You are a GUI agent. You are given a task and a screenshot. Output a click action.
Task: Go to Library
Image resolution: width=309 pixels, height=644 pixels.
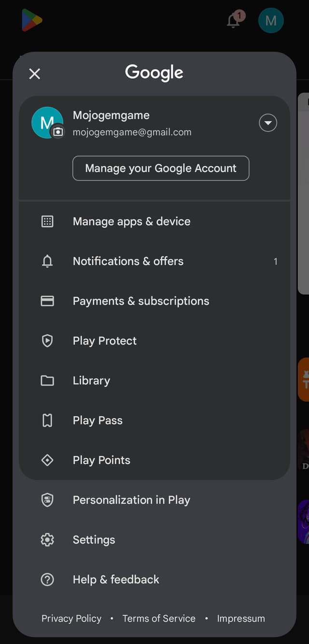91,381
